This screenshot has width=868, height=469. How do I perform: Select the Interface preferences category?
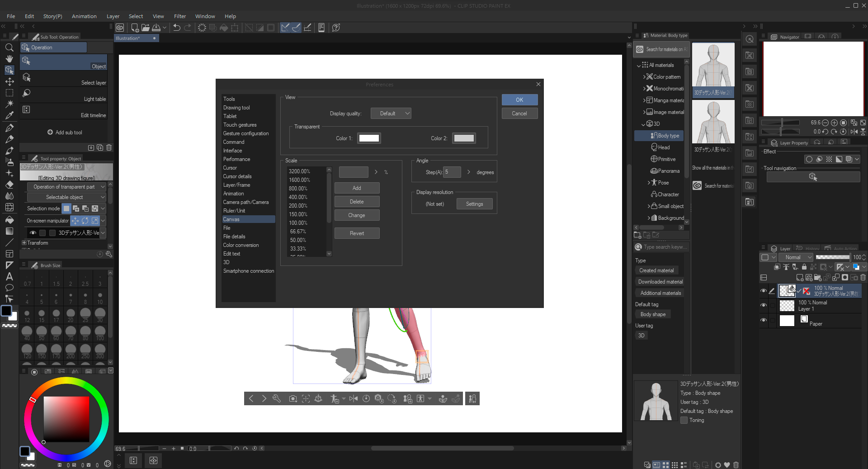232,151
